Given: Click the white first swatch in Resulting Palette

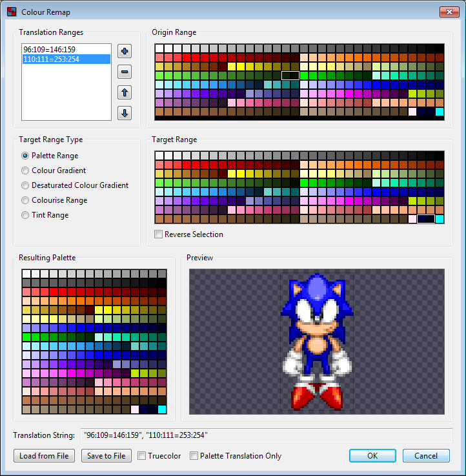Looking at the screenshot, I should point(26,274).
